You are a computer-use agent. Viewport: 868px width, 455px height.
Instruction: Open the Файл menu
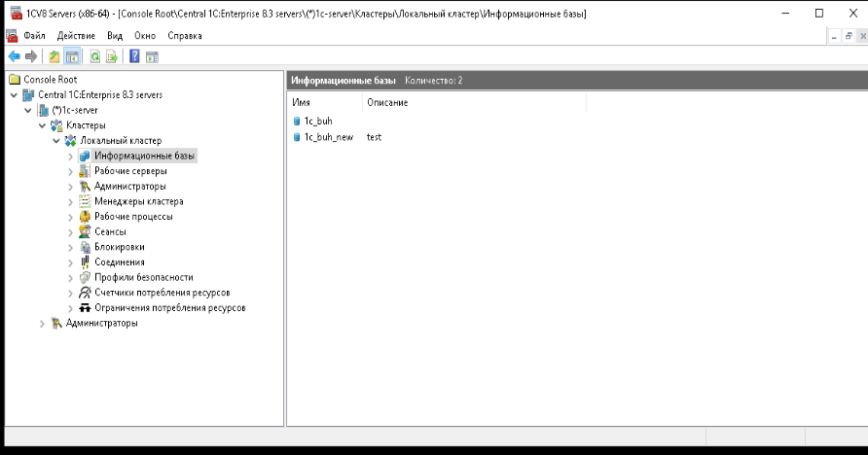pyautogui.click(x=34, y=36)
